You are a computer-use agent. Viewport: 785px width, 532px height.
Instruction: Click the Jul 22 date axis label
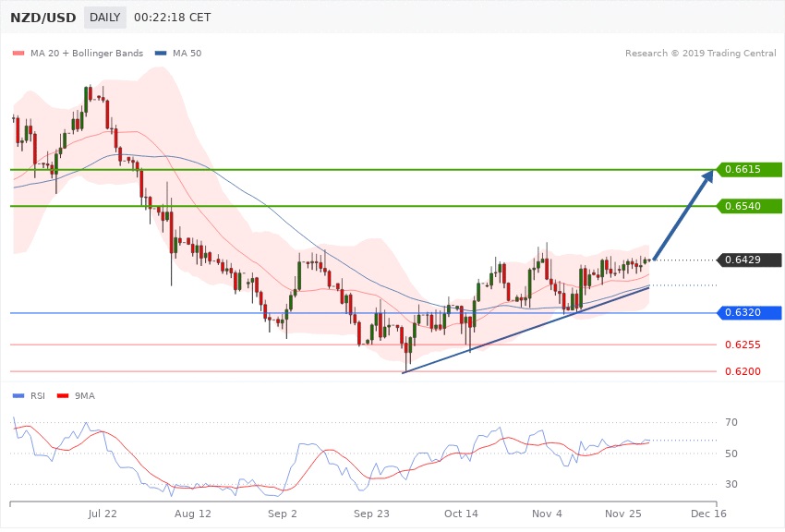103,514
